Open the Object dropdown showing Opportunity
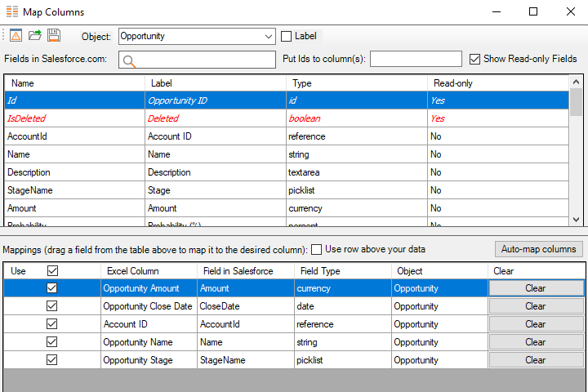 coord(197,37)
